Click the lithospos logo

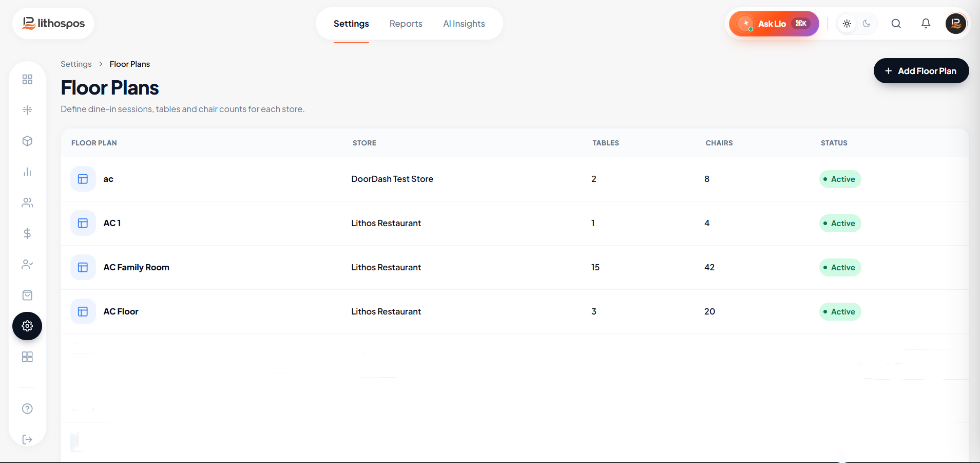point(53,23)
